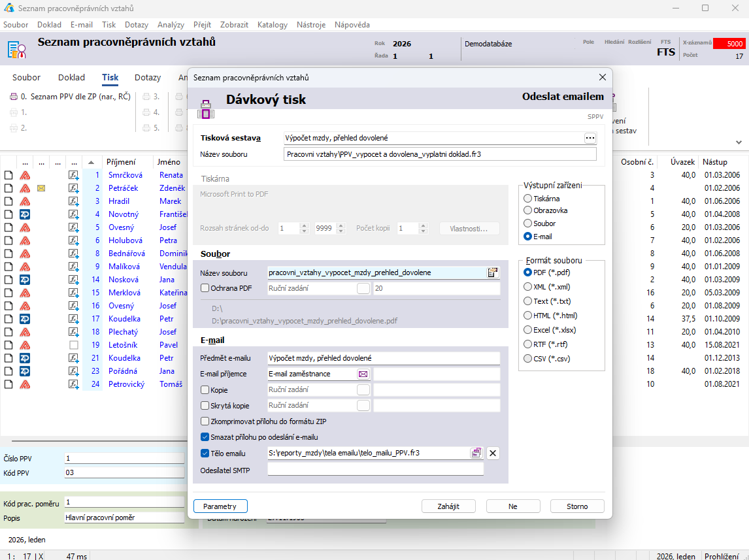This screenshot has width=749, height=560.
Task: Open the Analýzy menu
Action: tap(171, 25)
